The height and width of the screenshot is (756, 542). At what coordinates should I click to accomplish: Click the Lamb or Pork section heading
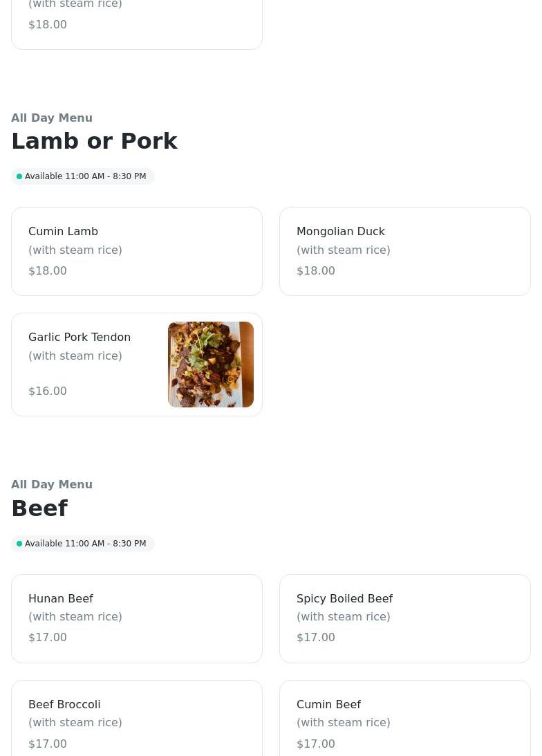[95, 141]
